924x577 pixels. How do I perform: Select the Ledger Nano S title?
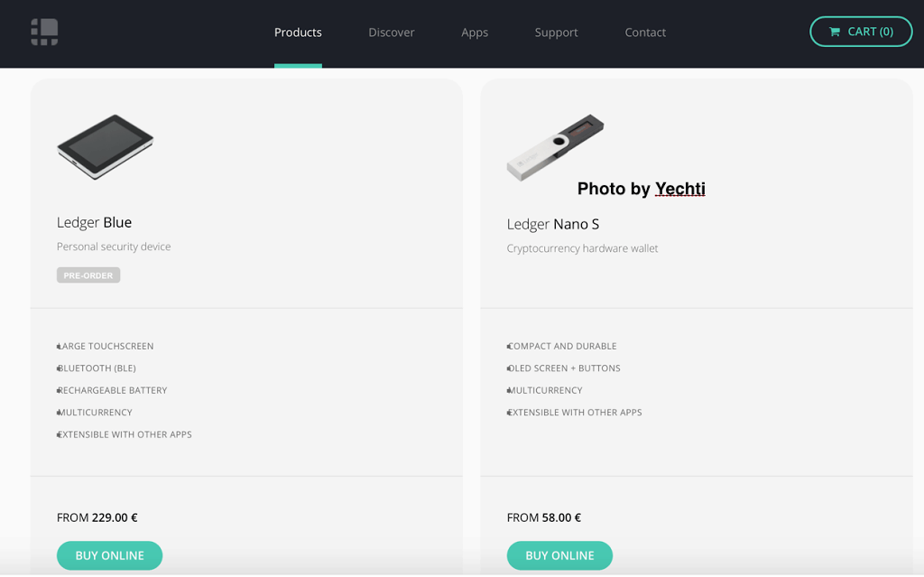553,224
